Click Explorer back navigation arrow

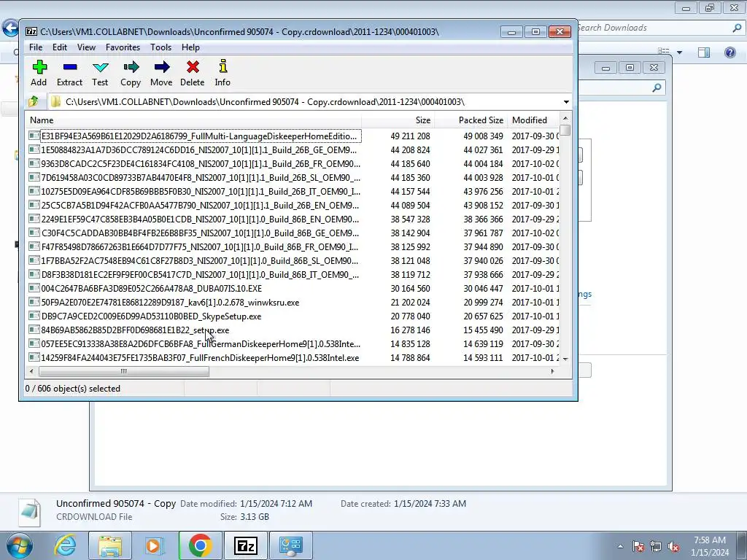click(x=10, y=28)
